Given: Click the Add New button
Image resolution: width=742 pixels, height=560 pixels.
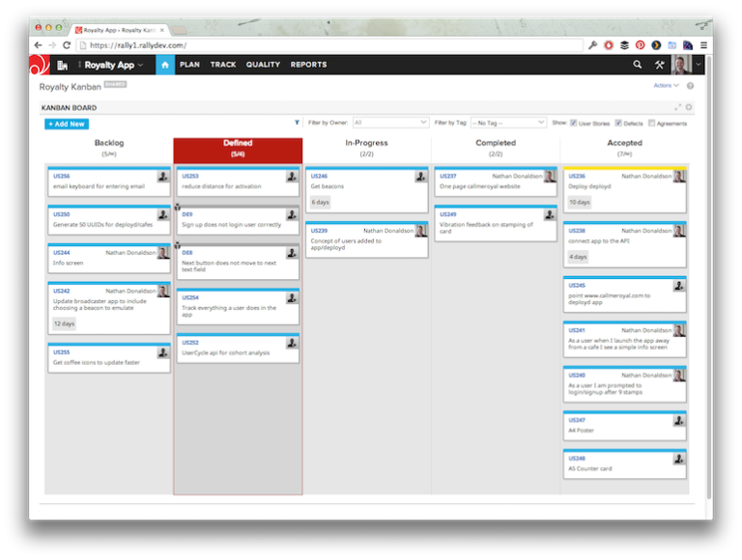Looking at the screenshot, I should 66,124.
